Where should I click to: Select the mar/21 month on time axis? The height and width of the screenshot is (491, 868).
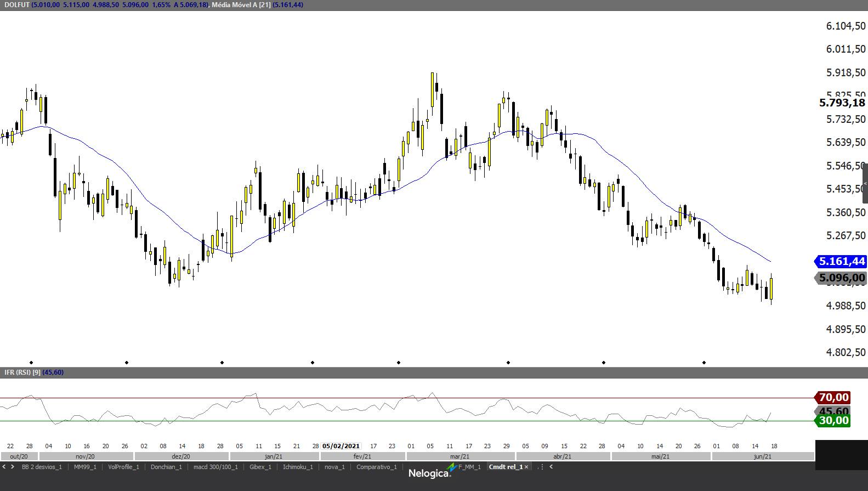click(x=459, y=456)
